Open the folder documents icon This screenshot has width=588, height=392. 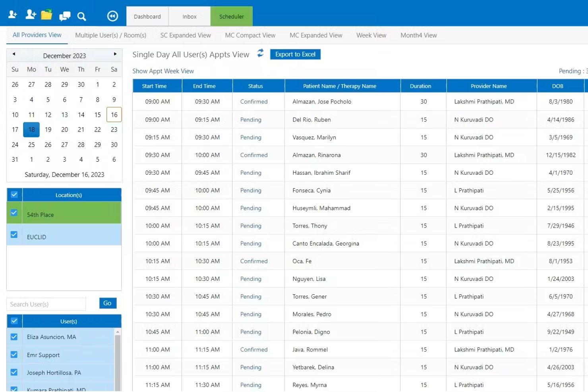46,15
